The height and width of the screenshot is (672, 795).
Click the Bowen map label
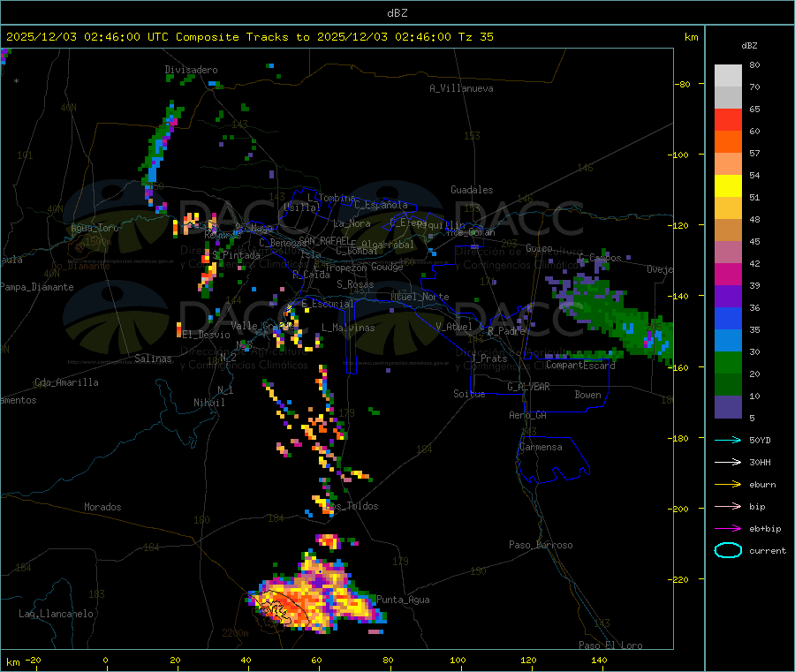point(587,394)
